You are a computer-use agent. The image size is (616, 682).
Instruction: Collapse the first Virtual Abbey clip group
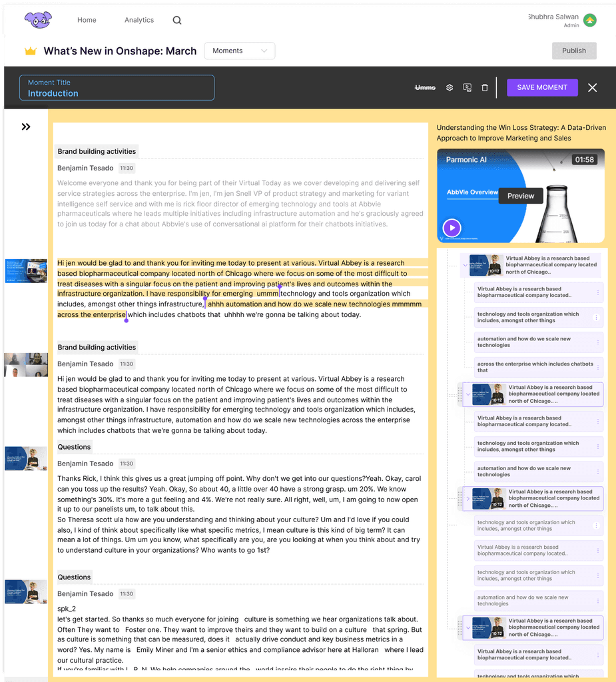465,265
